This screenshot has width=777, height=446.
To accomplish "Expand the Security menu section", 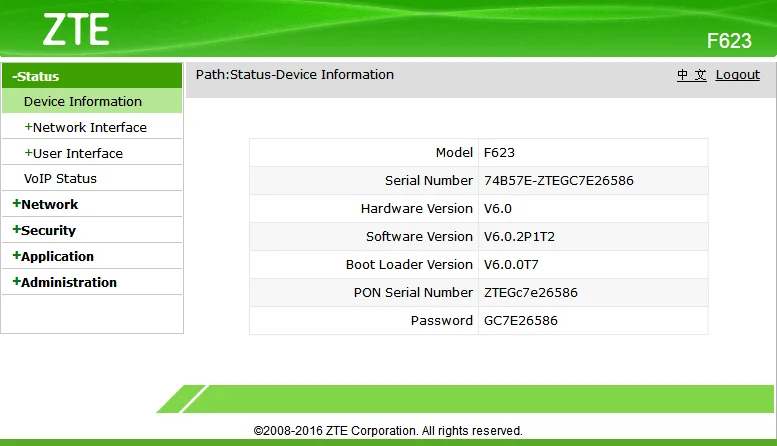I will pyautogui.click(x=92, y=230).
